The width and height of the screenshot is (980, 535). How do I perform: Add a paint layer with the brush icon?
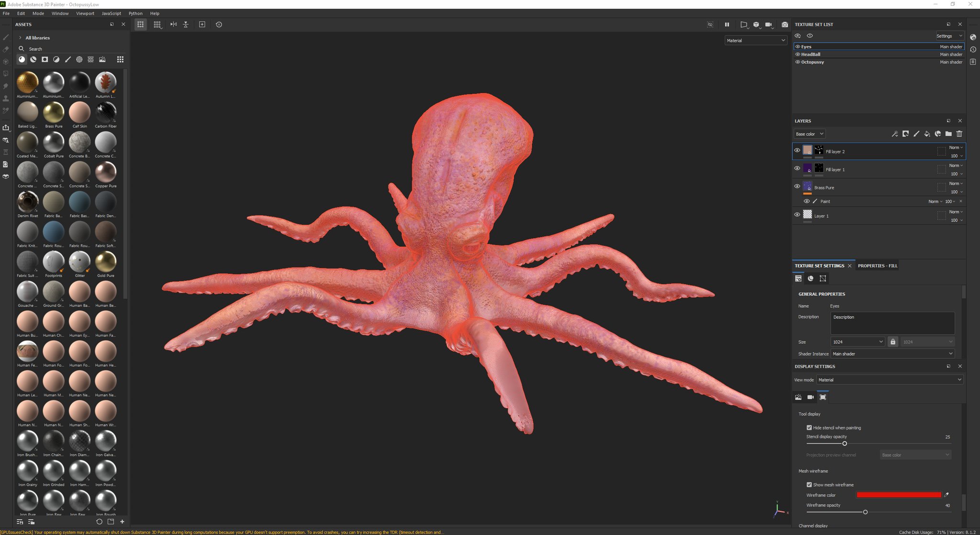[x=916, y=134]
